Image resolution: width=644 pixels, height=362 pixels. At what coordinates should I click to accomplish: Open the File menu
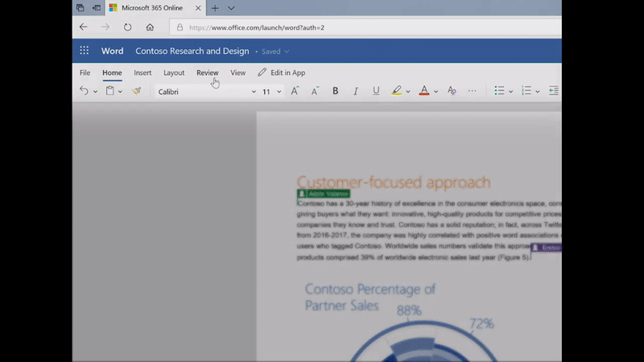coord(85,72)
